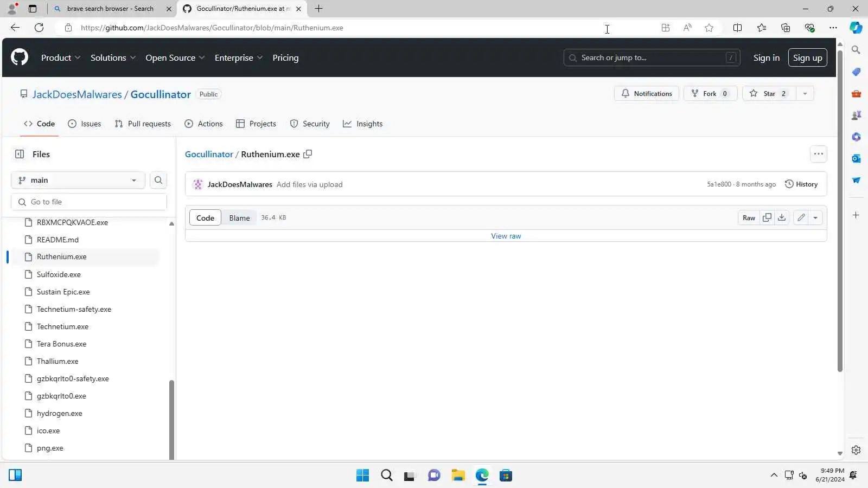Click the Sign up button
868x488 pixels.
point(807,57)
